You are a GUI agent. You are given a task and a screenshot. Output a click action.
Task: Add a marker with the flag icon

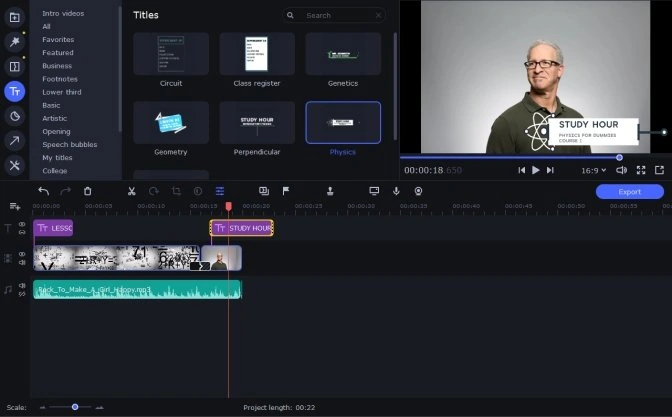tap(286, 191)
